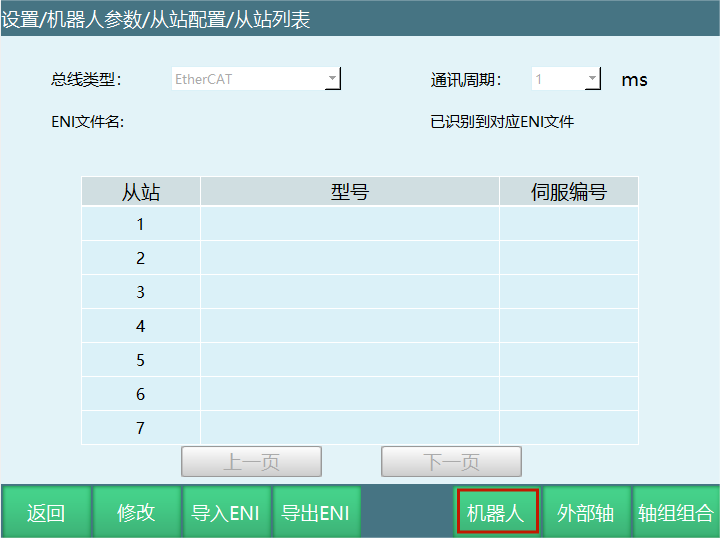Select slave station row 2

pyautogui.click(x=141, y=258)
